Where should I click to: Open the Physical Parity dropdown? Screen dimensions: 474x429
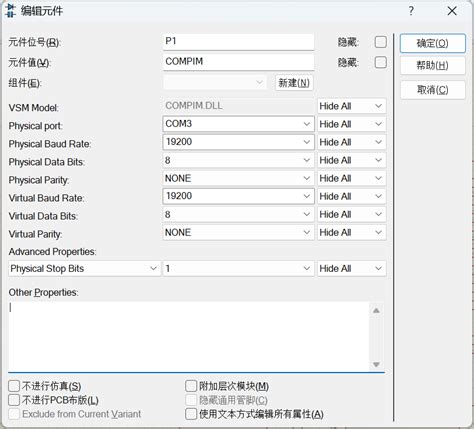(x=238, y=178)
